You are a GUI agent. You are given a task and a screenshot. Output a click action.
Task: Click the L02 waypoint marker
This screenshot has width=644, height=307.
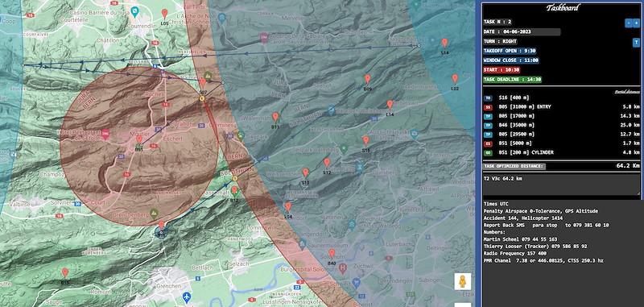(x=455, y=79)
